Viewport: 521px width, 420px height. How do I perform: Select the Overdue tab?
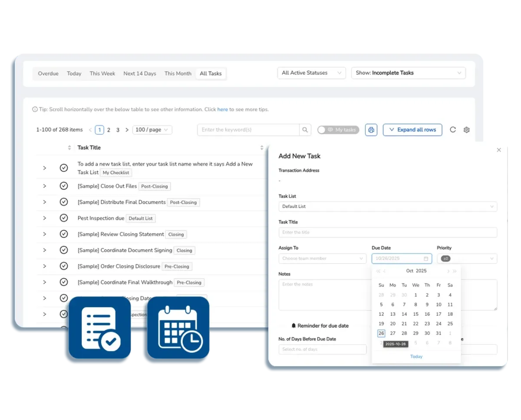(48, 74)
